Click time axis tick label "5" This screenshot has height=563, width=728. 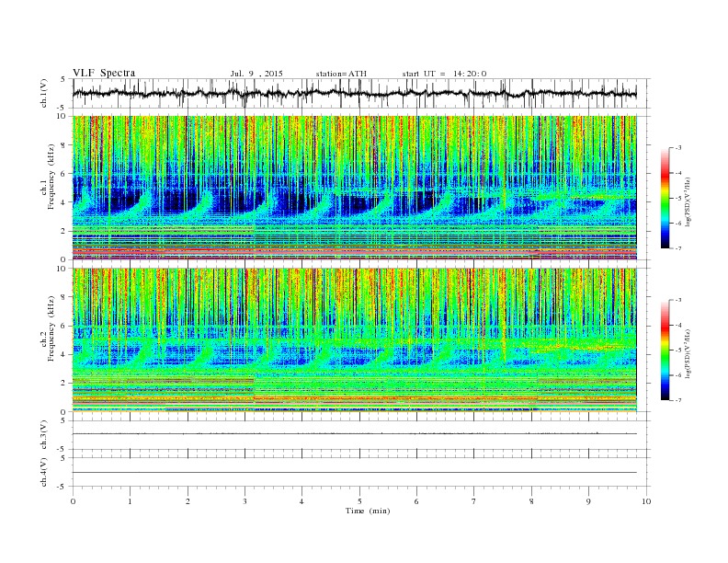[x=359, y=501]
